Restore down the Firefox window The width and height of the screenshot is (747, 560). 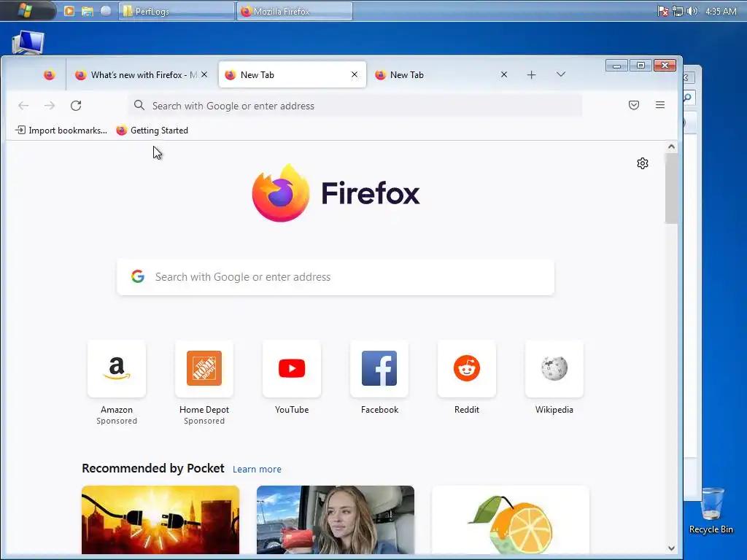click(x=640, y=65)
